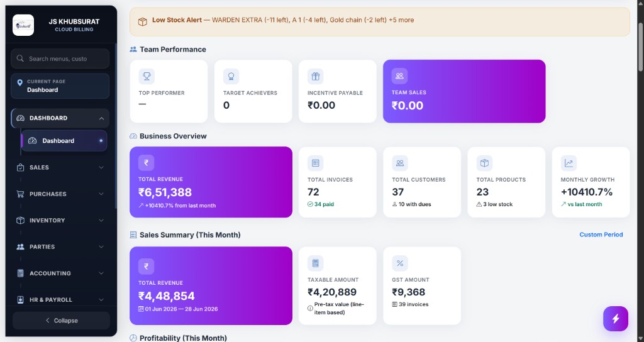Focus the Search menus input field
The image size is (644, 342).
(x=60, y=58)
